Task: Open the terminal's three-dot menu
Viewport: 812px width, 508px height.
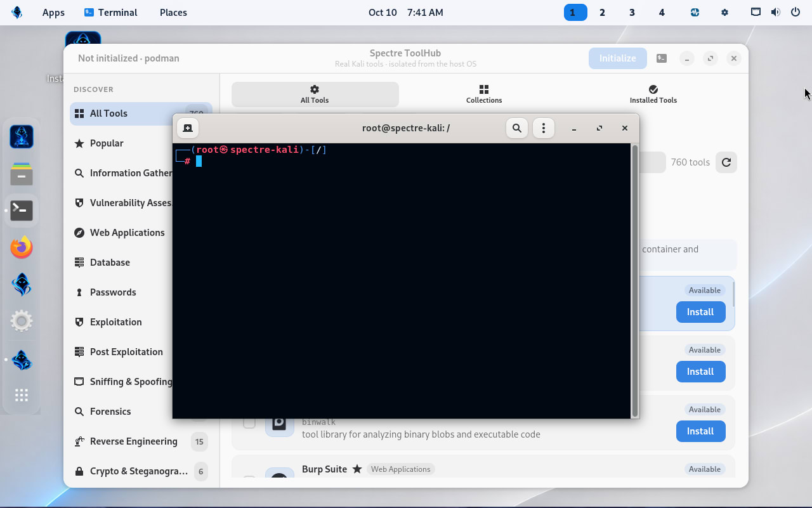Action: (544, 128)
